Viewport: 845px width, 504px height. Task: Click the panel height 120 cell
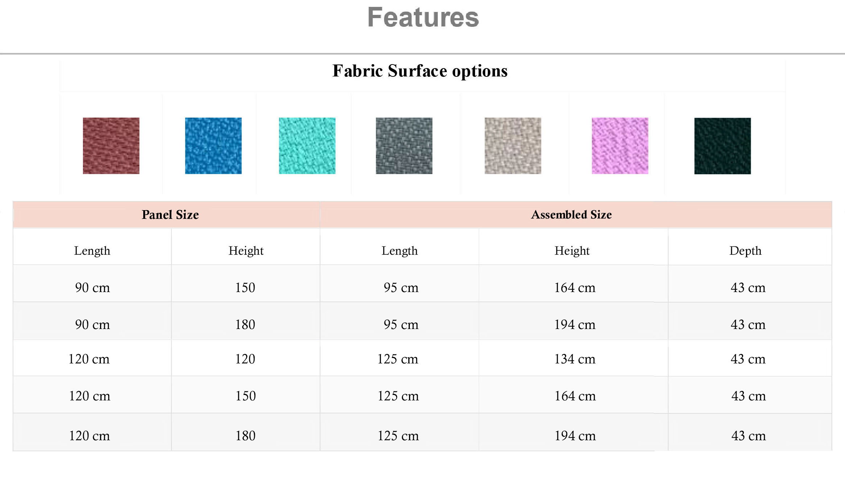pos(246,358)
